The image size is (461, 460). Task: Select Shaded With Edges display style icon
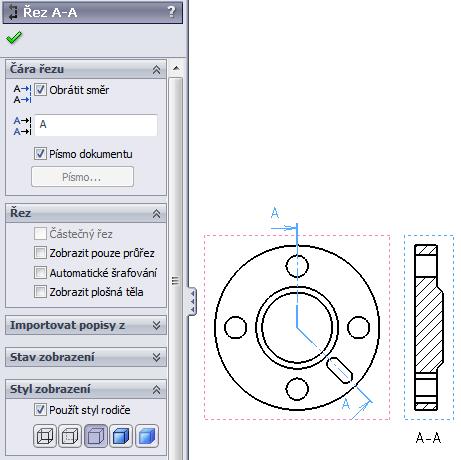tap(121, 436)
